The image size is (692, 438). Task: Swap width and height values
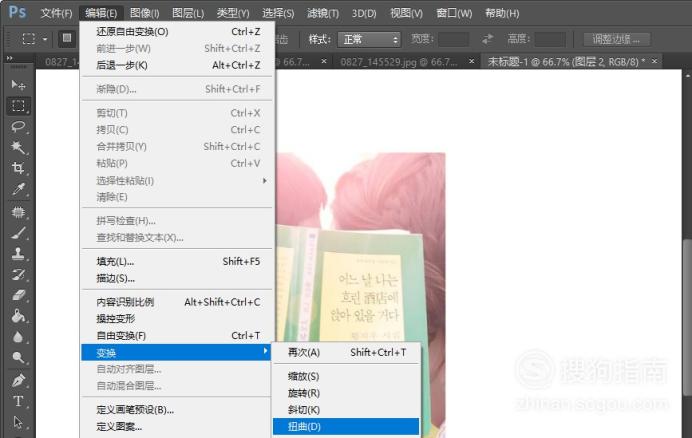(488, 39)
